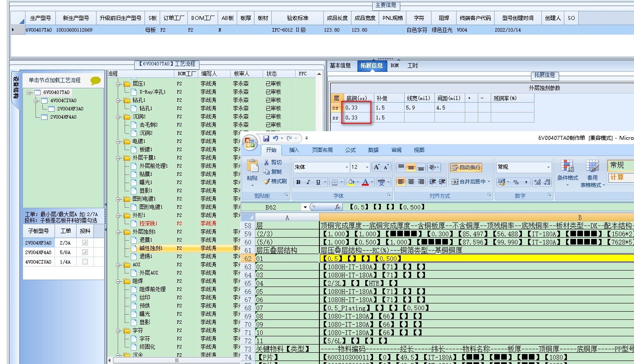Collapse the 外层干膜1 process folder
634x364 pixels.
(x=118, y=158)
